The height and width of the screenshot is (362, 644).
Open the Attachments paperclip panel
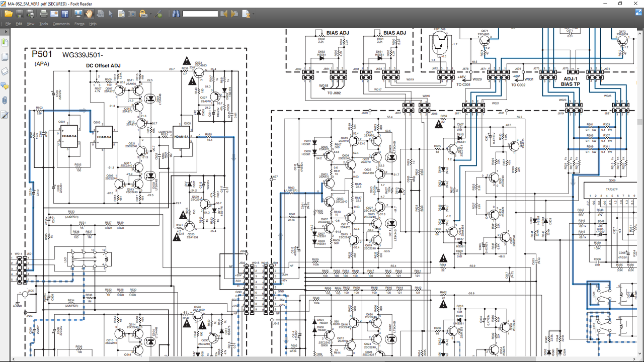(5, 101)
